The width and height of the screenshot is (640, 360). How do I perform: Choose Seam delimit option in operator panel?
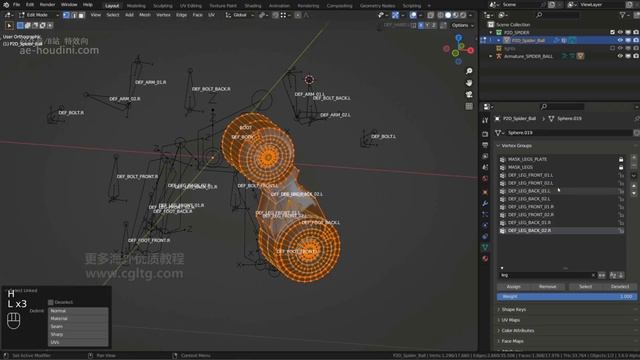point(78,327)
